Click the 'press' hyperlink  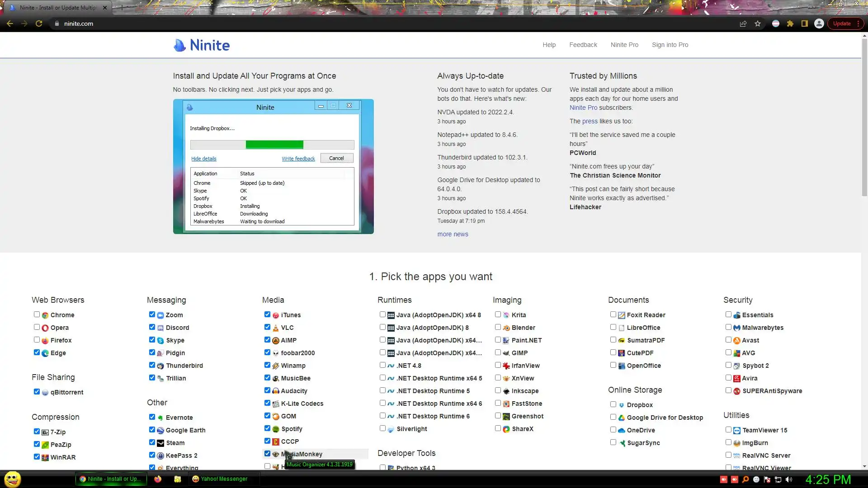click(590, 121)
